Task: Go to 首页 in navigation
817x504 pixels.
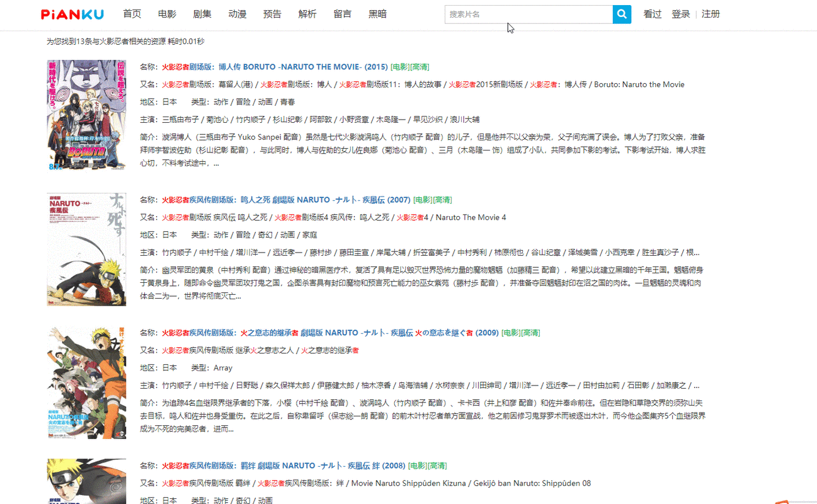Action: 132,14
